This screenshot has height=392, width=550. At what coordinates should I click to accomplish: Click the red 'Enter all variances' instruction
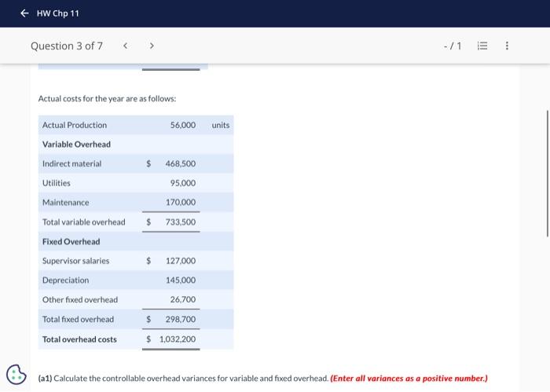(x=409, y=379)
